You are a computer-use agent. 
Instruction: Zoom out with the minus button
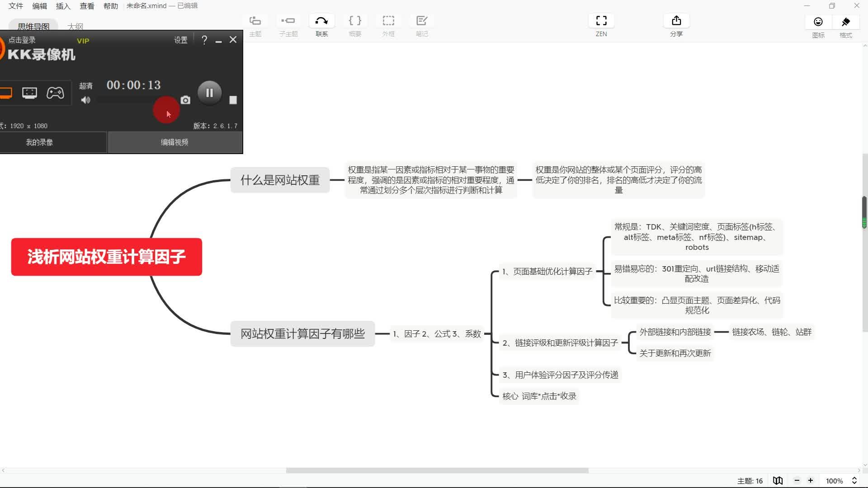(x=797, y=481)
